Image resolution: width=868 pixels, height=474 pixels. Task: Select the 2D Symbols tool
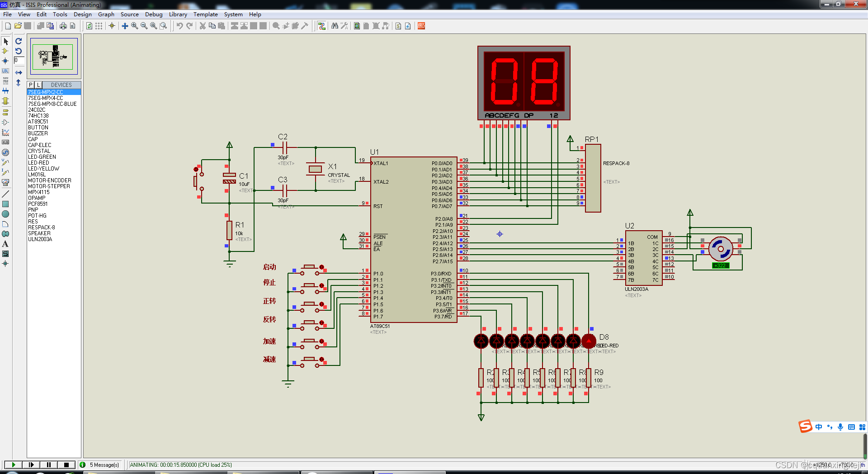coord(5,254)
